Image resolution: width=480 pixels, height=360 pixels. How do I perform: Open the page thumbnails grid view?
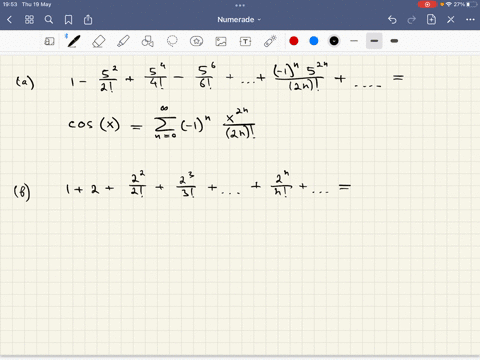(29, 20)
